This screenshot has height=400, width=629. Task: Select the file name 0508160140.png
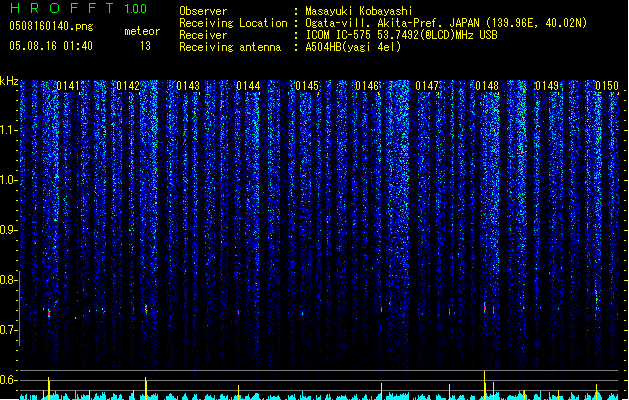pos(51,26)
